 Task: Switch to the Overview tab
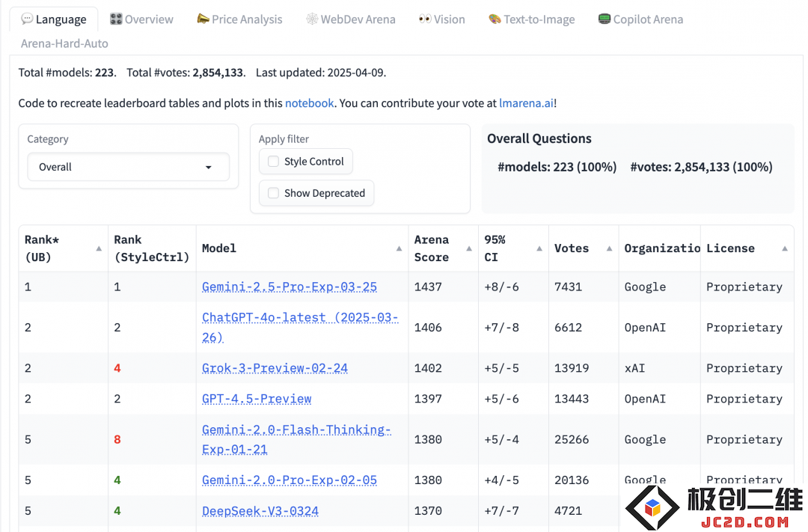141,19
